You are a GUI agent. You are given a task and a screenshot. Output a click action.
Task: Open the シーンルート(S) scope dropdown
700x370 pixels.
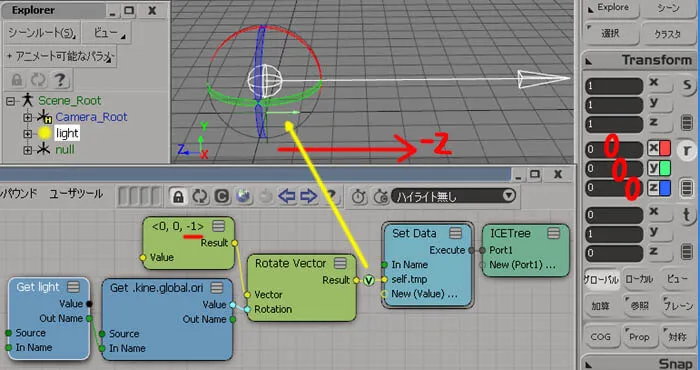point(42,33)
